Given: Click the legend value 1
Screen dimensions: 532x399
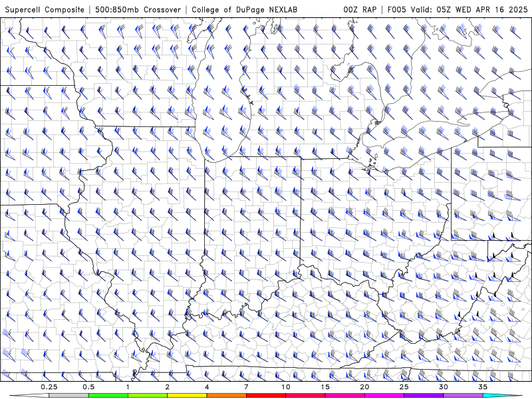Looking at the screenshot, I should 128,387.
